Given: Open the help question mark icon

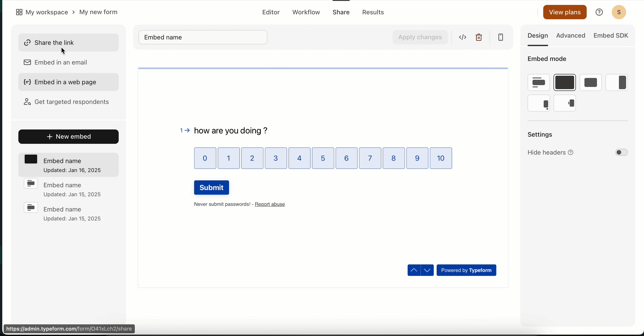Looking at the screenshot, I should pyautogui.click(x=599, y=12).
